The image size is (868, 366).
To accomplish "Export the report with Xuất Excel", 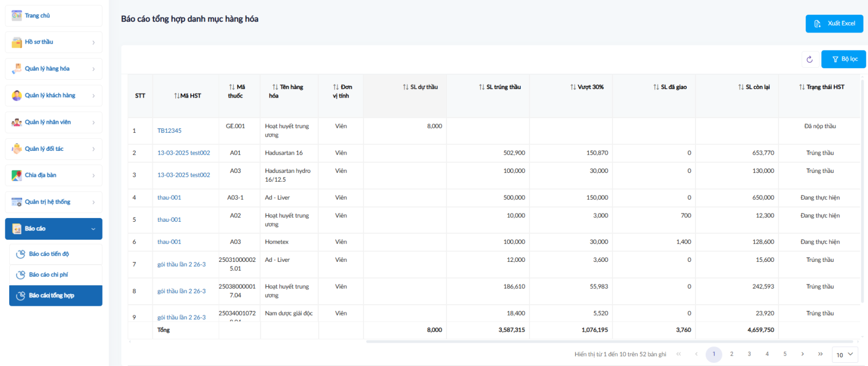I will pyautogui.click(x=834, y=24).
